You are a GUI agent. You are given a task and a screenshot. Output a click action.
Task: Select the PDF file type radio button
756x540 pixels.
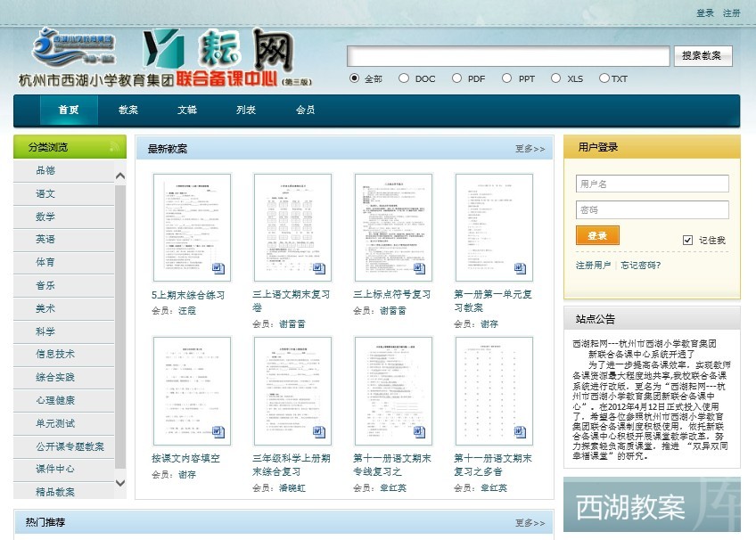tap(456, 78)
